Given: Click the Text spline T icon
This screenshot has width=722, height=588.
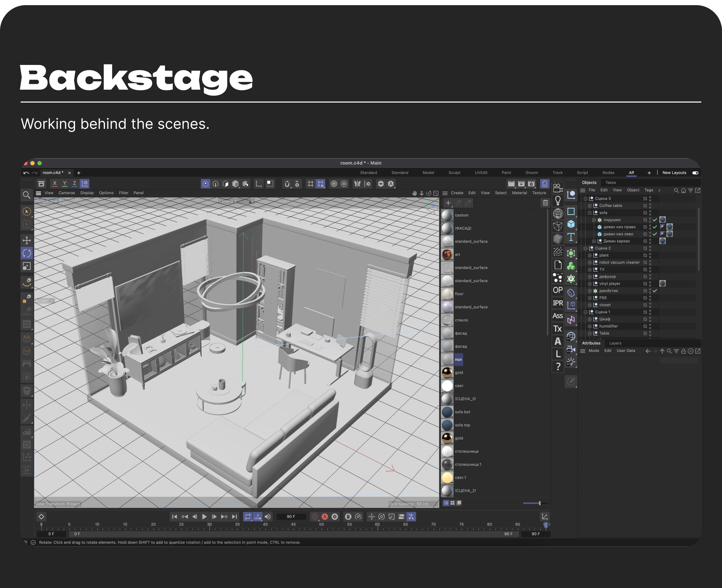Looking at the screenshot, I should pos(571,237).
